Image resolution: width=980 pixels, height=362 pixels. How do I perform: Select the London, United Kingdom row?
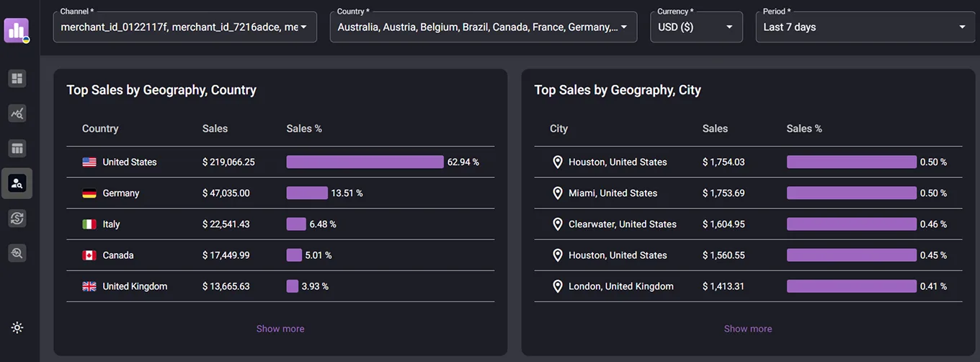pos(620,286)
